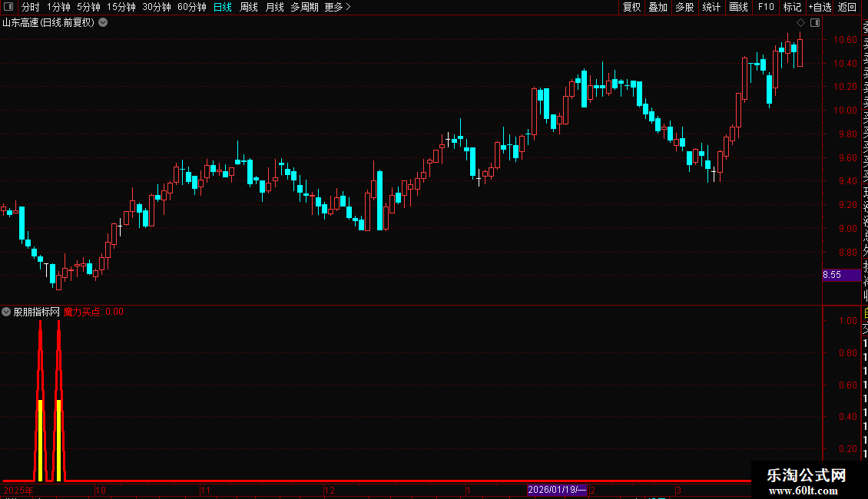Add stock via +自选 button

[820, 7]
